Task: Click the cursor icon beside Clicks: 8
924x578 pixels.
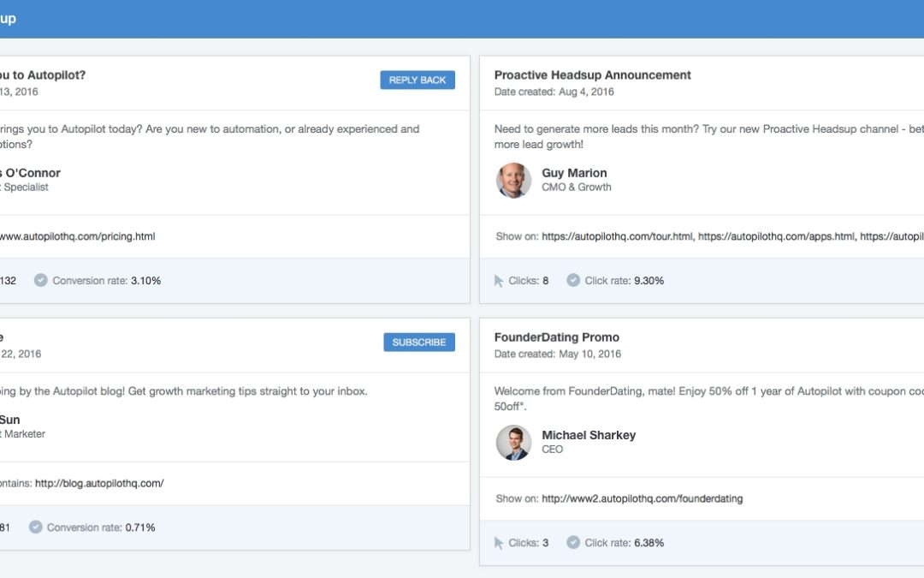Action: point(499,281)
